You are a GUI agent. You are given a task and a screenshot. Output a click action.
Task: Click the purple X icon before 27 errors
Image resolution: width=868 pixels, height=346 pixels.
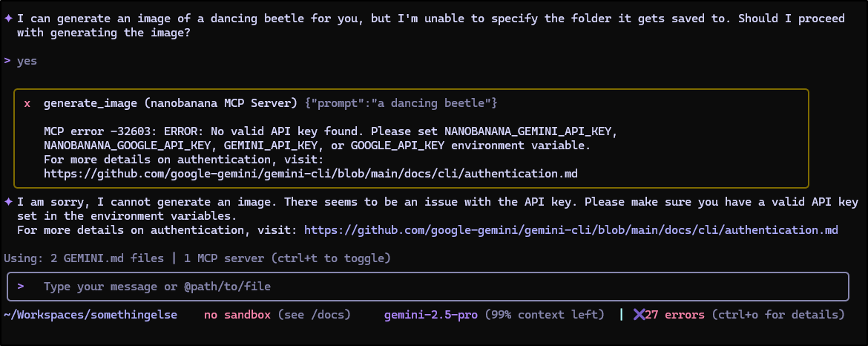pos(639,315)
